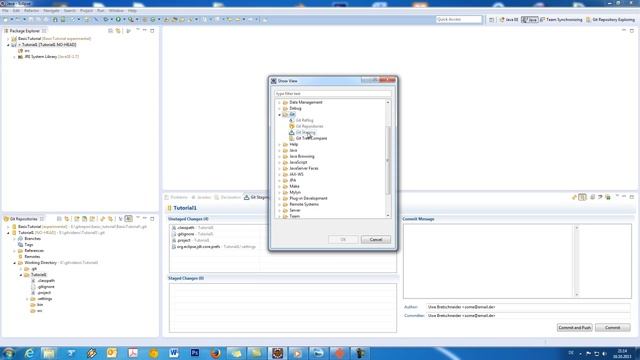Click the Debug bug icon in main toolbar
Image resolution: width=640 pixels, height=360 pixels.
coord(106,19)
